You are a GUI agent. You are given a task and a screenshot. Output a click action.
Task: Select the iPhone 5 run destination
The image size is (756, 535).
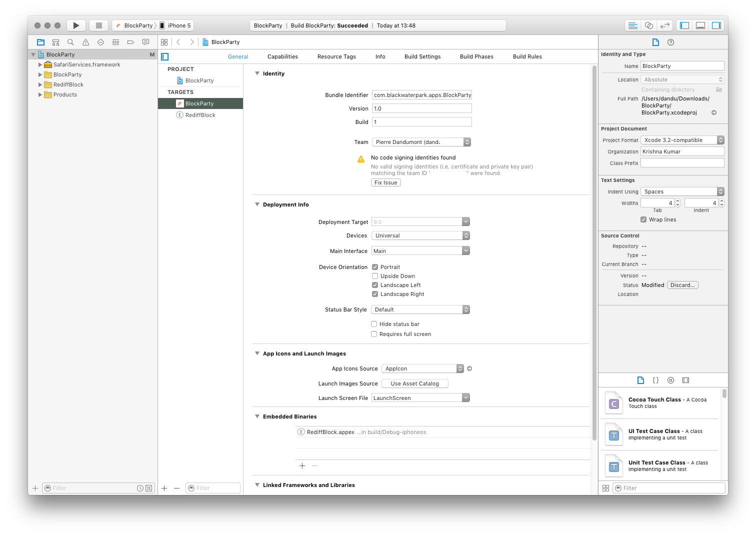pyautogui.click(x=175, y=25)
